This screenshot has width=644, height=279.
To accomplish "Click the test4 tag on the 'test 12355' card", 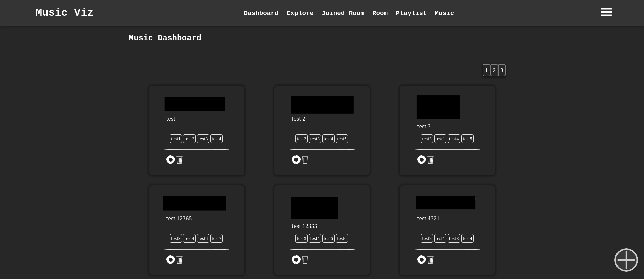I will pyautogui.click(x=315, y=238).
